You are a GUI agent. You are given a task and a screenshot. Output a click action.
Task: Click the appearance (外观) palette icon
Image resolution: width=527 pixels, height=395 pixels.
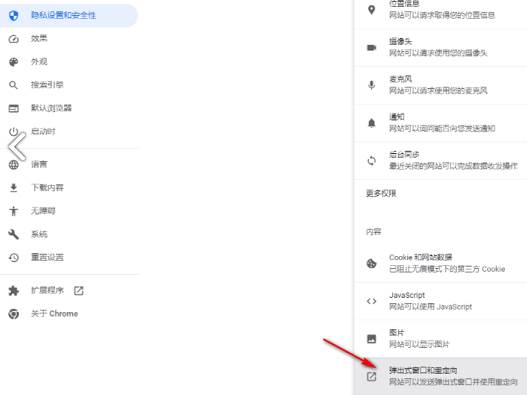coord(13,62)
